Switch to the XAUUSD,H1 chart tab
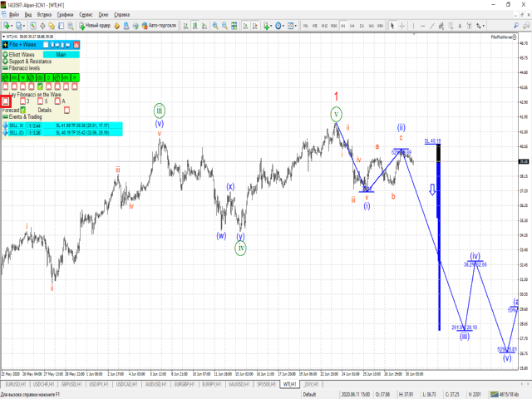 239,384
